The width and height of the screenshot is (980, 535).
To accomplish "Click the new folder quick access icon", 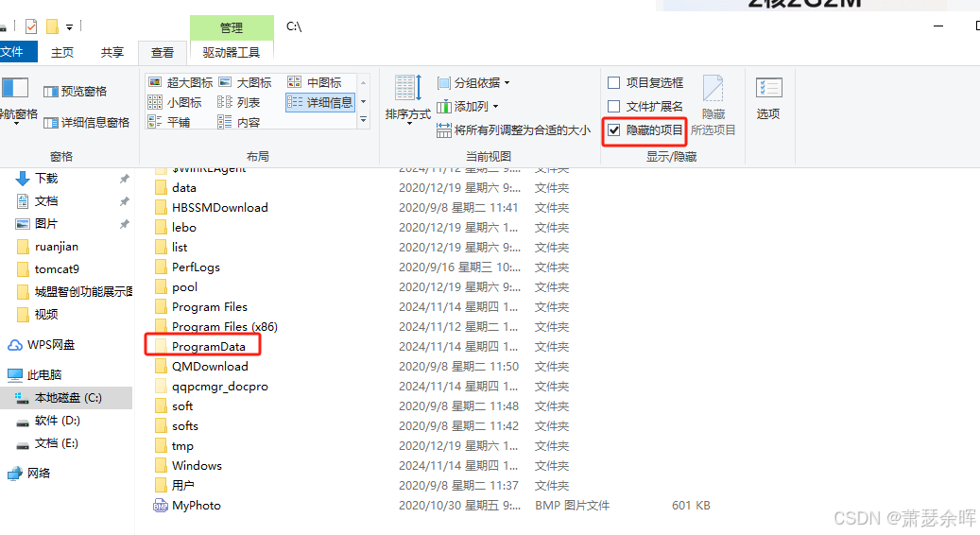I will (x=53, y=26).
